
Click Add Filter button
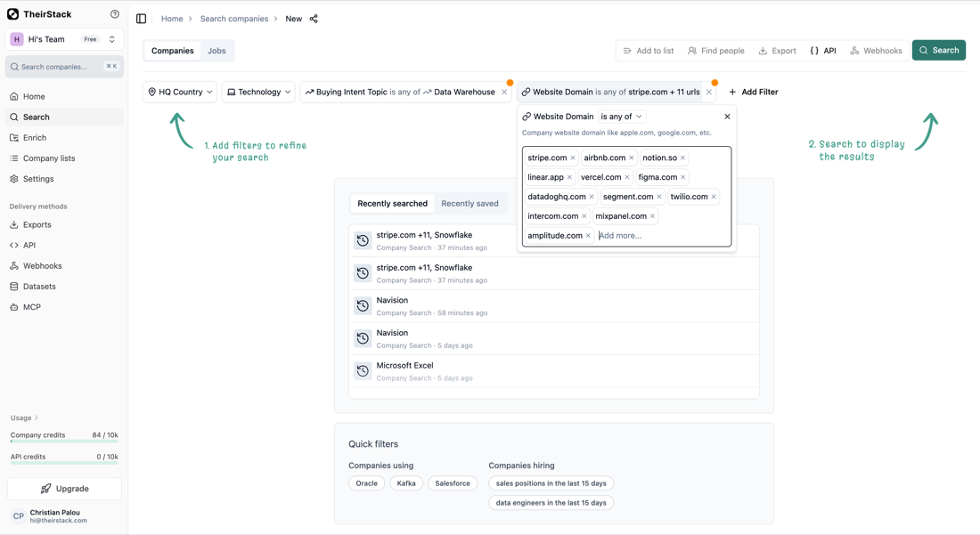[x=753, y=92]
